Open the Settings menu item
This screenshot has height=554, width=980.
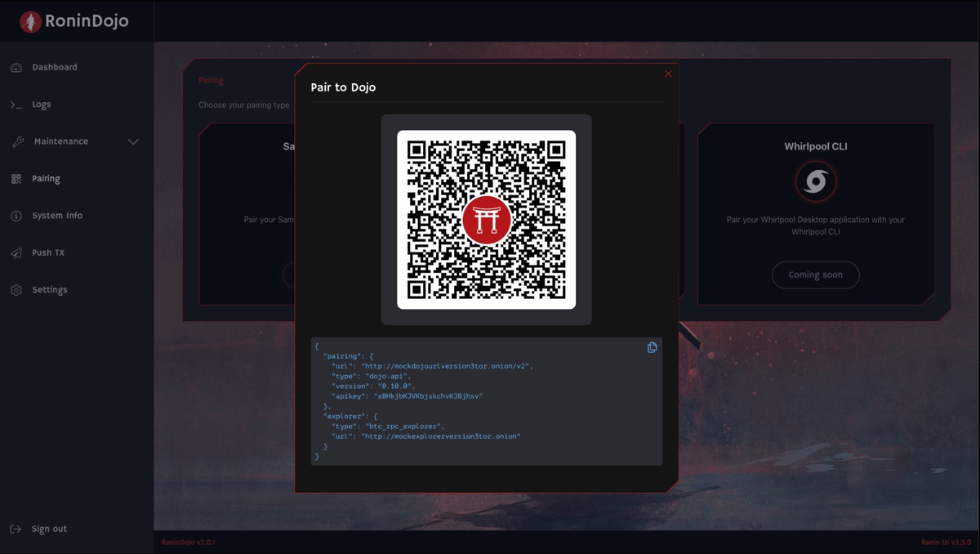[50, 290]
